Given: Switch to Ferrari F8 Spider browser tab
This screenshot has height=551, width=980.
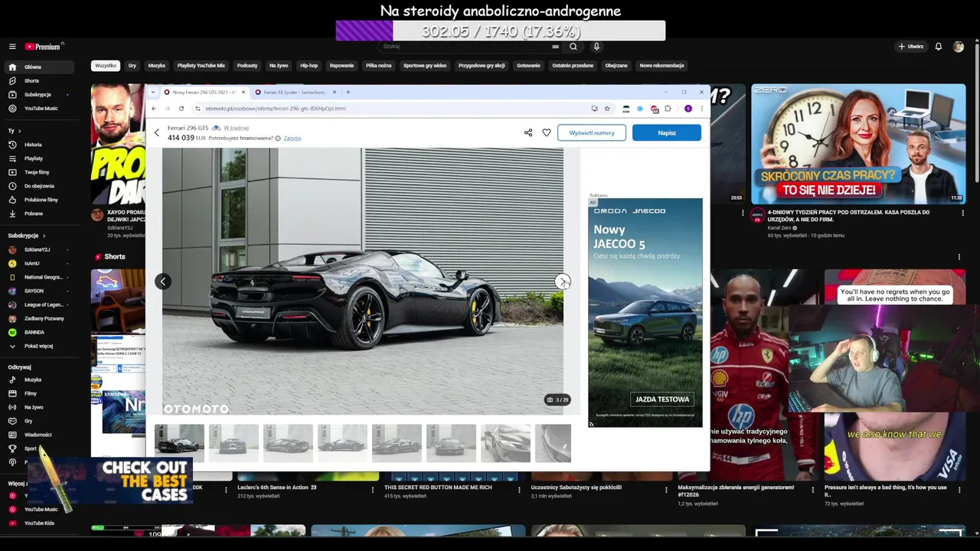Looking at the screenshot, I should pos(295,92).
